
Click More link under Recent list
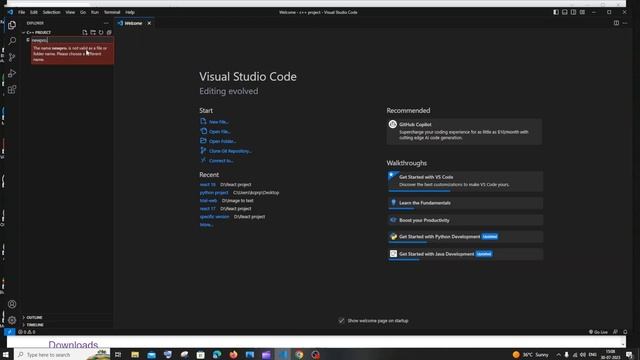pyautogui.click(x=206, y=225)
